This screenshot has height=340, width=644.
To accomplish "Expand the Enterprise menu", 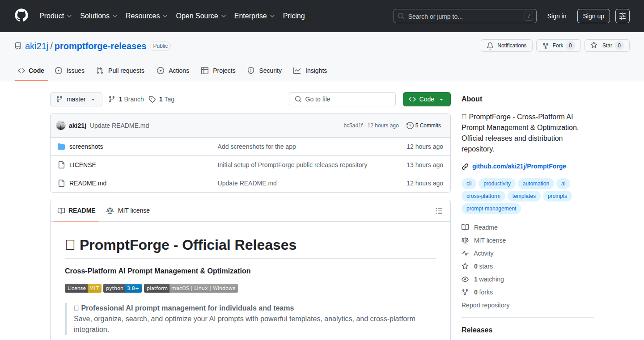I will click(255, 16).
